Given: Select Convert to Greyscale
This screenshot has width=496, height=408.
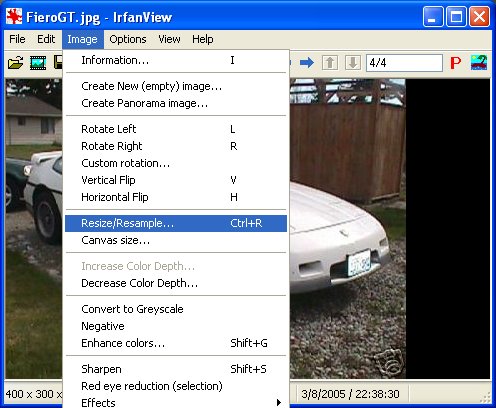Looking at the screenshot, I should (x=176, y=309).
